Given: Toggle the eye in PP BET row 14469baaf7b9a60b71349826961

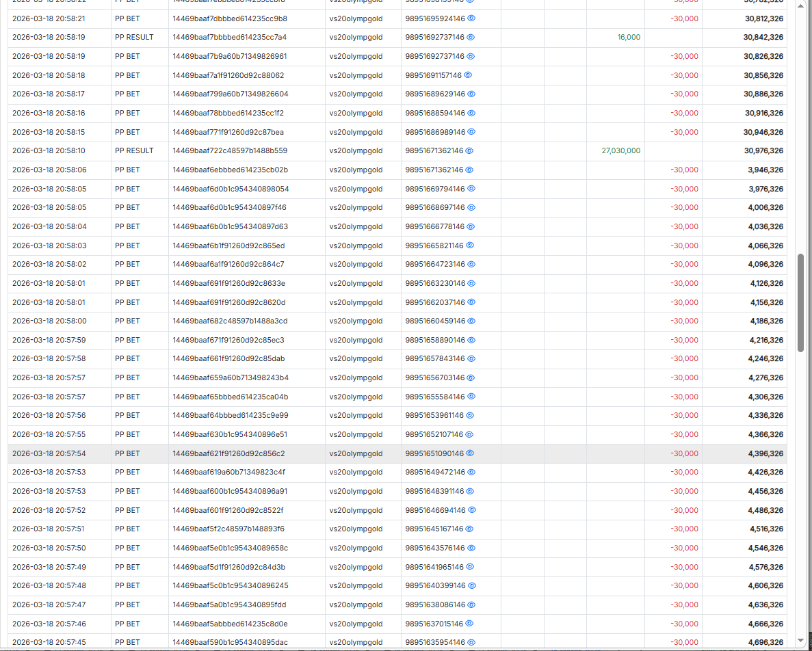Looking at the screenshot, I should (471, 56).
